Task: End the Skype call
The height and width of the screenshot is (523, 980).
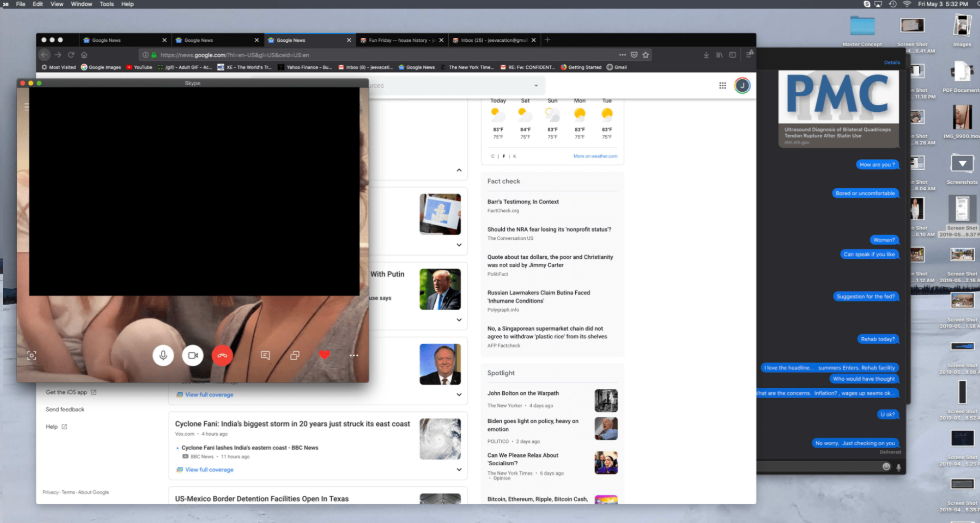Action: (x=223, y=355)
